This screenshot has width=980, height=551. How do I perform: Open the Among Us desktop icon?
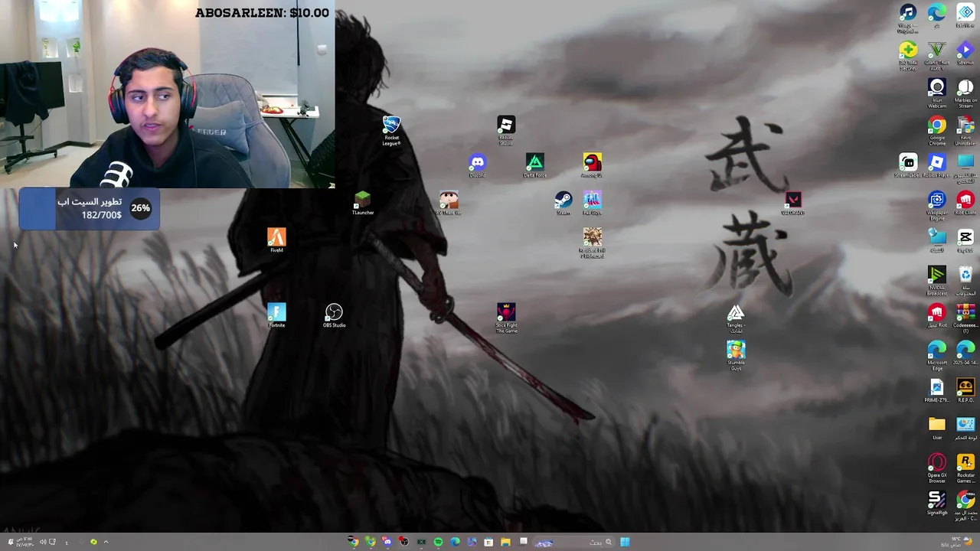[592, 165]
